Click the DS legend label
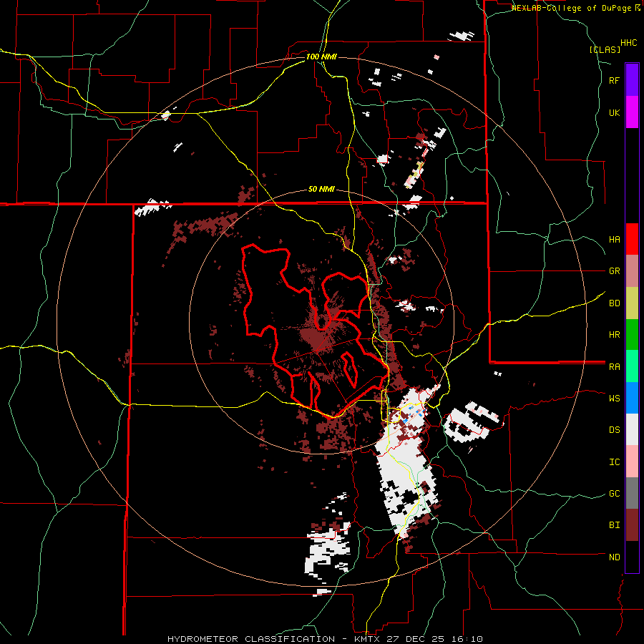 (614, 430)
